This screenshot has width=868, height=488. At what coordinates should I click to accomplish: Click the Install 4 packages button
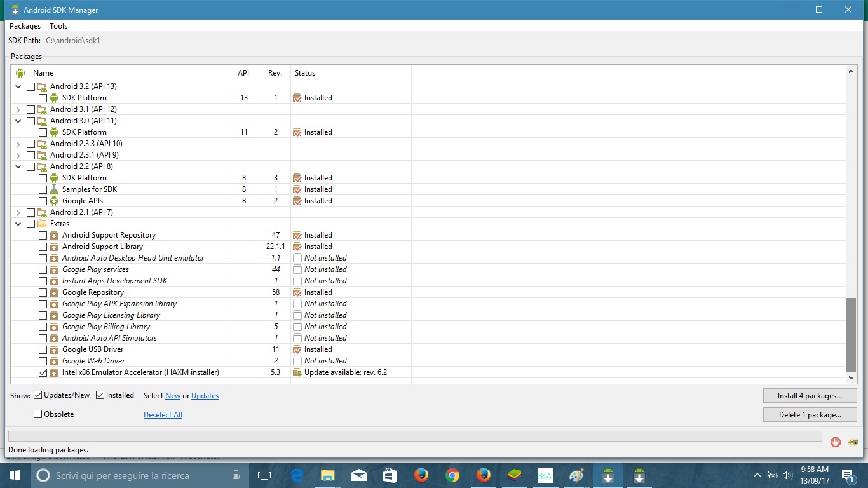[810, 395]
